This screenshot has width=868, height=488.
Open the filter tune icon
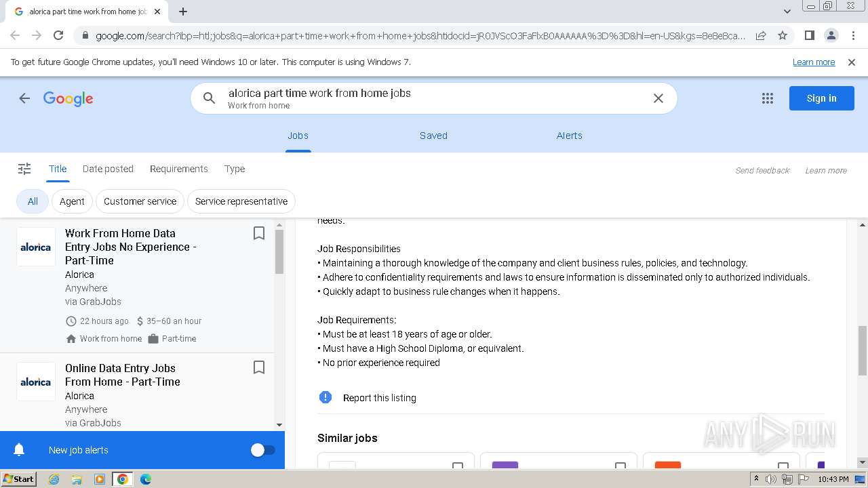coord(24,169)
